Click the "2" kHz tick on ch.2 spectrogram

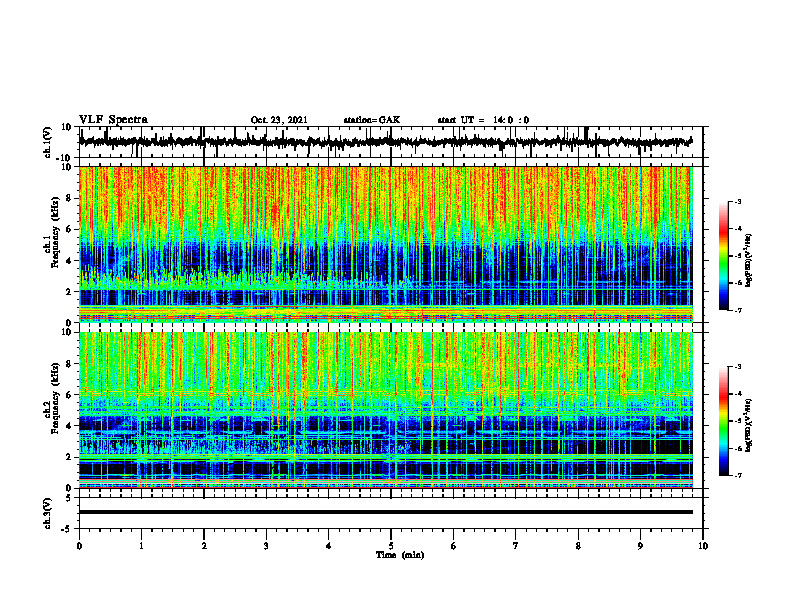[70, 457]
